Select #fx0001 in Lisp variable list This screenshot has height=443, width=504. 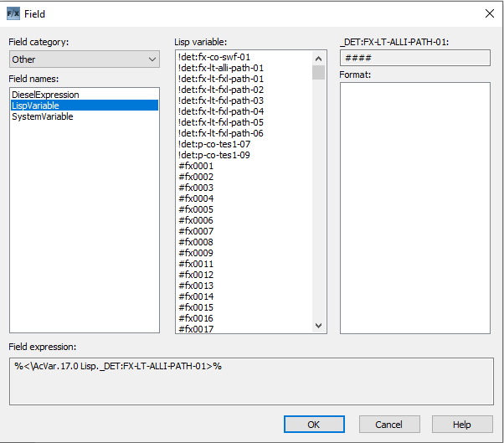[x=196, y=166]
